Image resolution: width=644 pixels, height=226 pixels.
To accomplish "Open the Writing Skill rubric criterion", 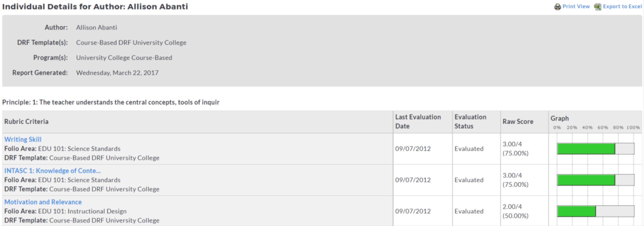I will 23,139.
